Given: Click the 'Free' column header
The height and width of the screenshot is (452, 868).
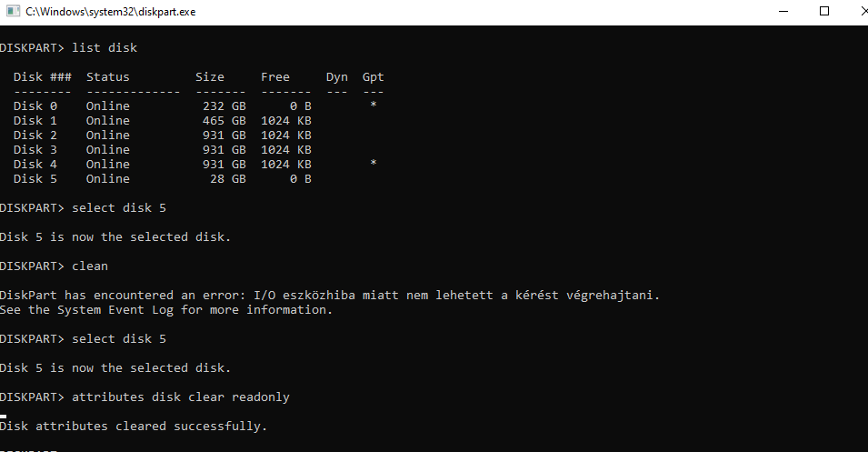Looking at the screenshot, I should point(274,76).
